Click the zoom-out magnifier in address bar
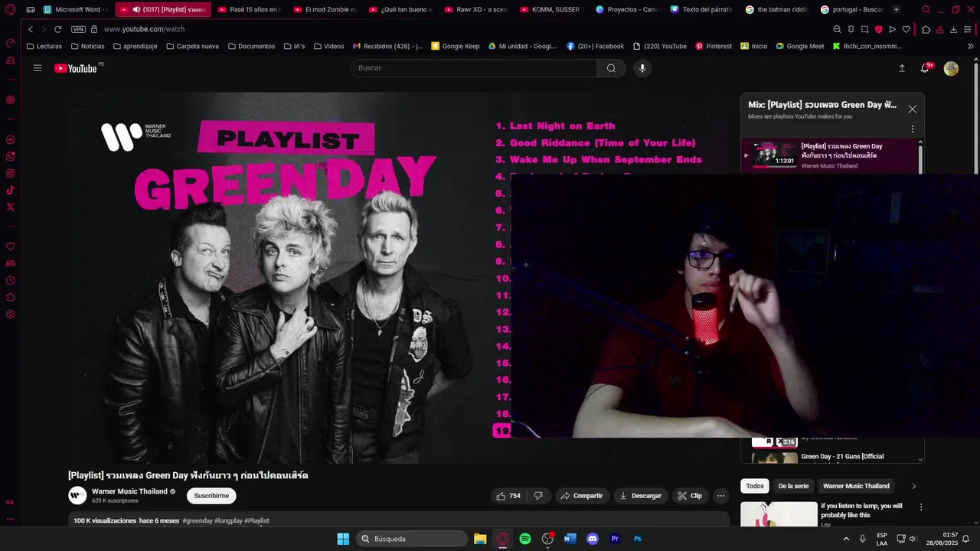 [837, 29]
